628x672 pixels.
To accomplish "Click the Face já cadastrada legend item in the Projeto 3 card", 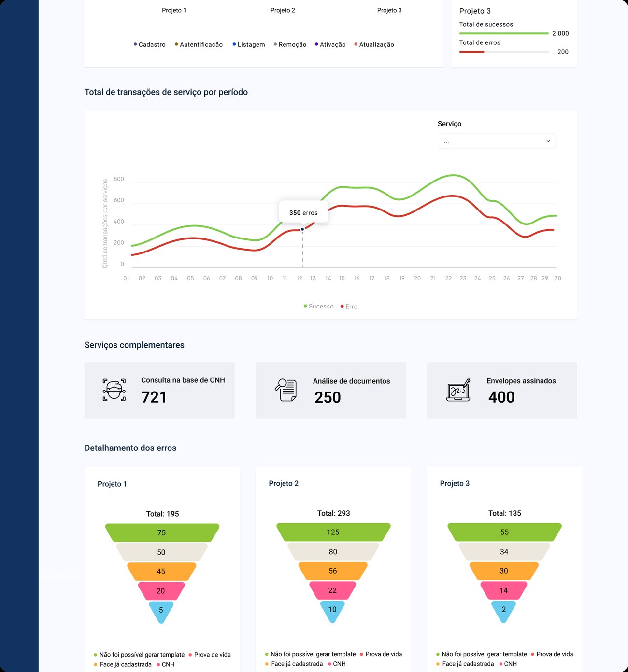I will tap(465, 664).
